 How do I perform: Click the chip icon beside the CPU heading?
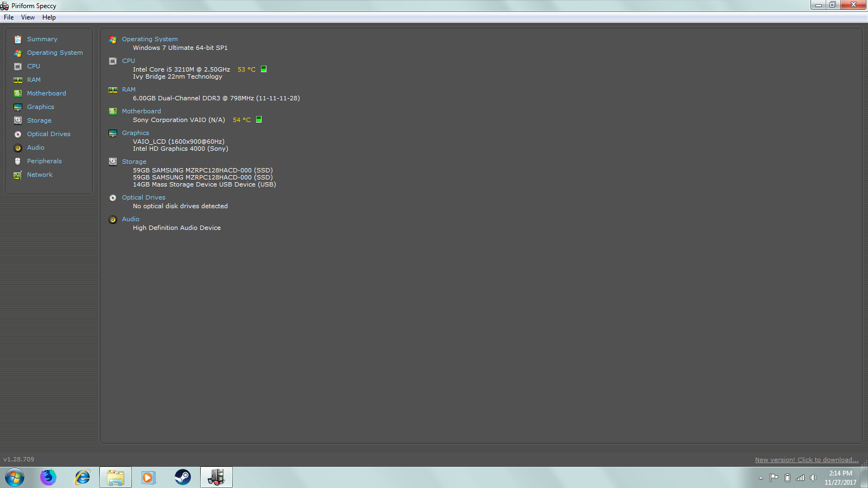(x=113, y=61)
